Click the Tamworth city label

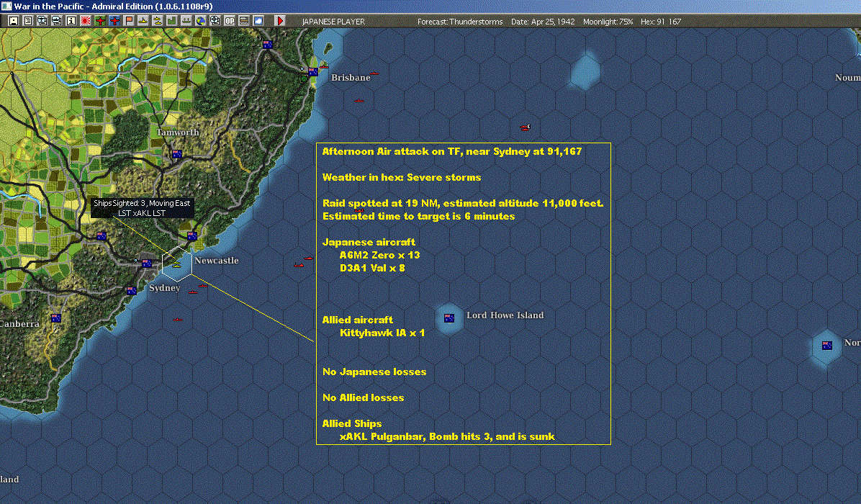[x=178, y=132]
